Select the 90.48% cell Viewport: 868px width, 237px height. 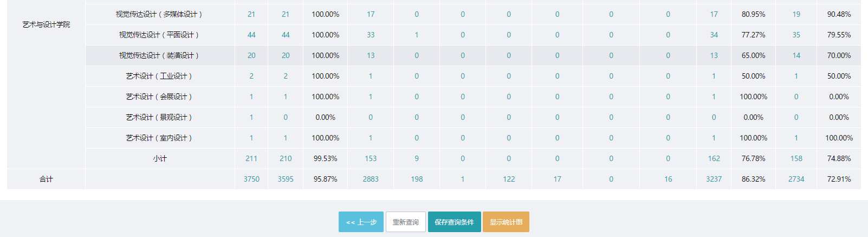pyautogui.click(x=839, y=14)
